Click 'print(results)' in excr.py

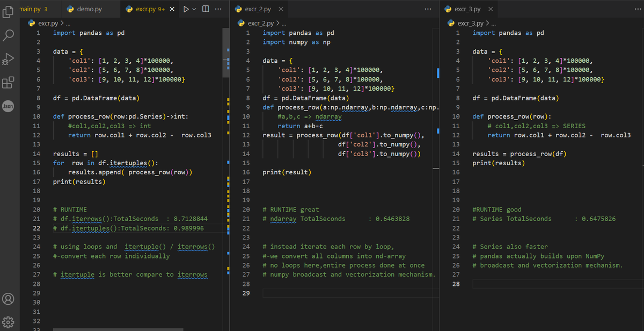pyautogui.click(x=79, y=182)
